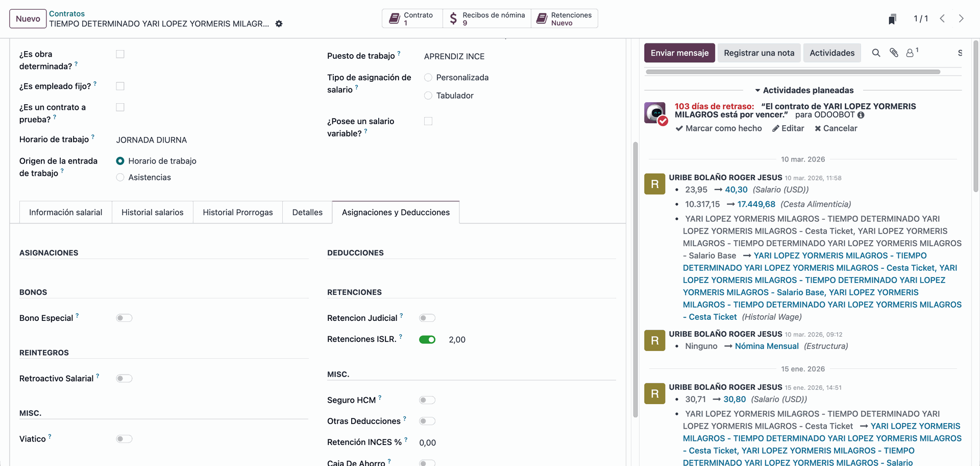Open the followers list icon

pyautogui.click(x=910, y=53)
